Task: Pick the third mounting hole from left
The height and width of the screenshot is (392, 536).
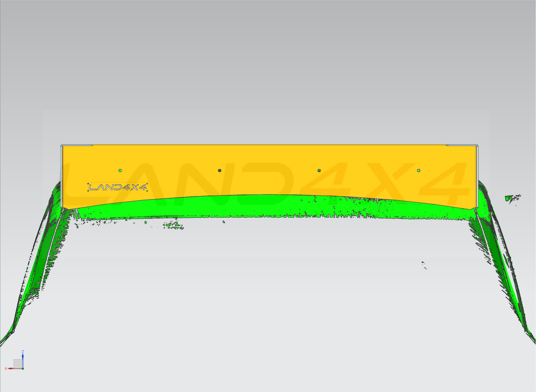Action: click(x=319, y=171)
